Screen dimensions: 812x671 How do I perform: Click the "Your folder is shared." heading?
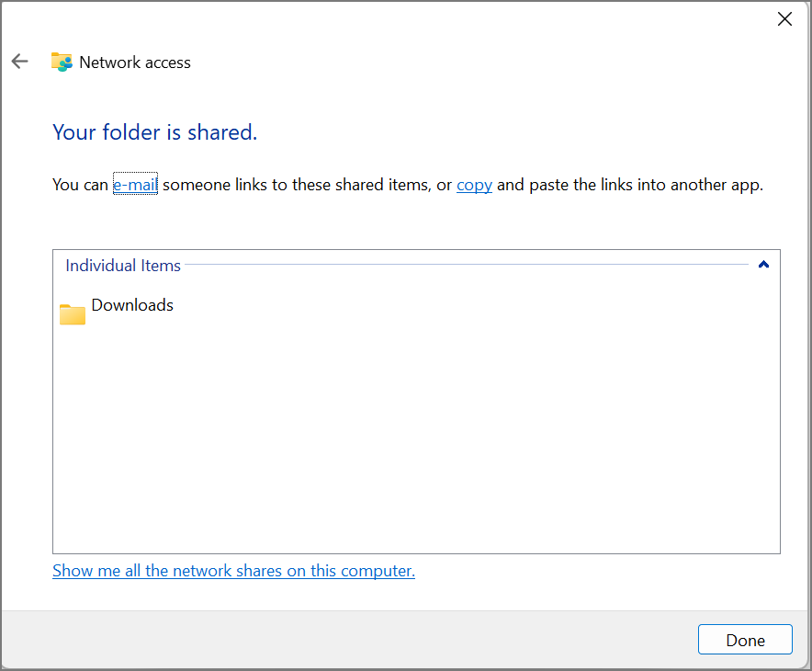154,132
